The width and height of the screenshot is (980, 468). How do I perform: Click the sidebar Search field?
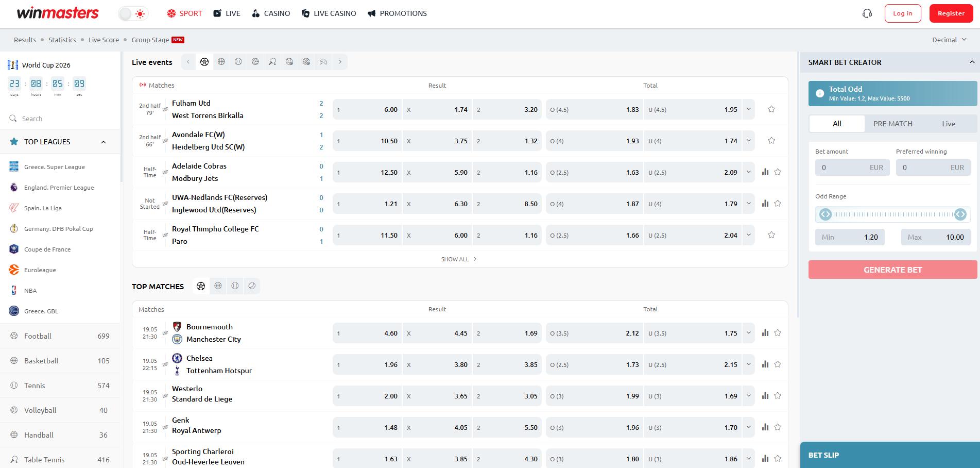point(60,119)
